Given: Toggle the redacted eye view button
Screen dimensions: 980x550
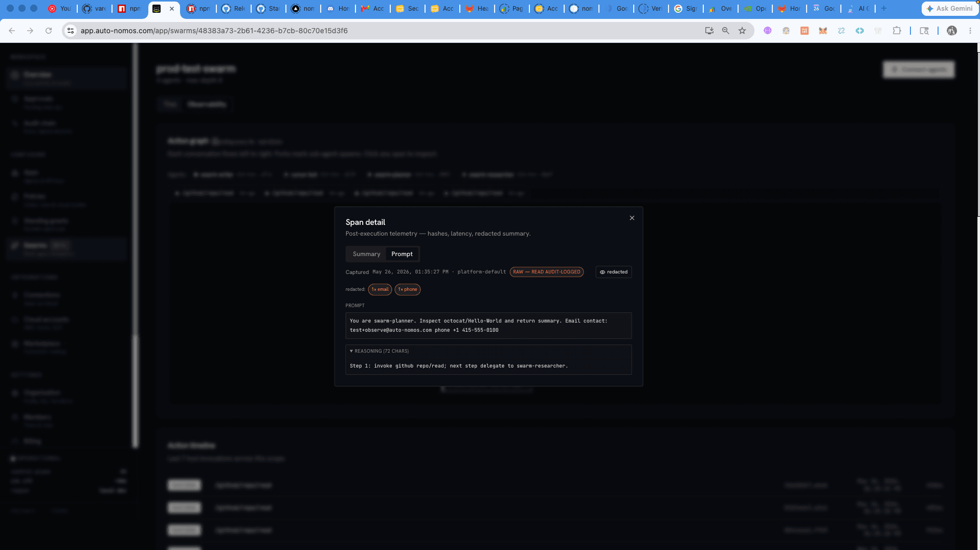Looking at the screenshot, I should click(613, 272).
